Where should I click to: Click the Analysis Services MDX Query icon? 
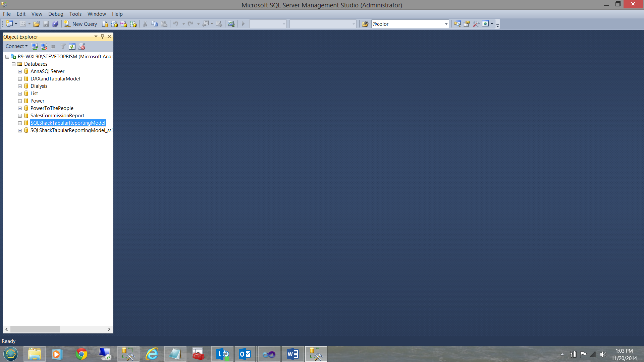point(114,24)
